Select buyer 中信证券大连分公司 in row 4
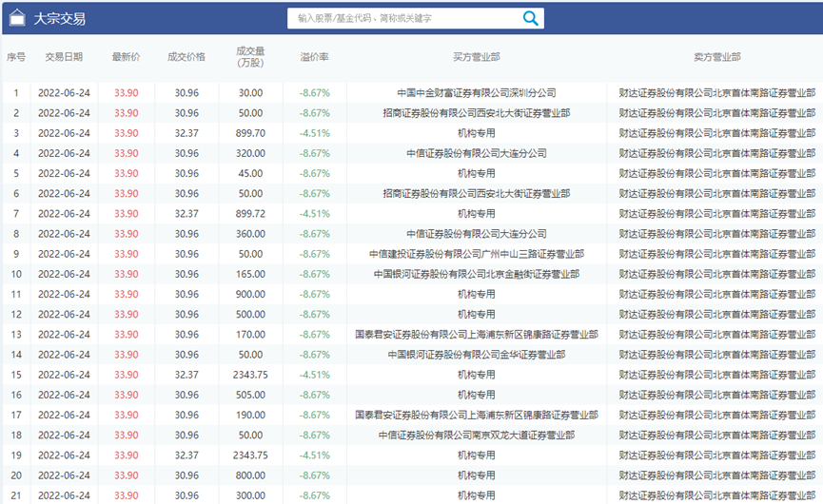Image resolution: width=823 pixels, height=504 pixels. [477, 153]
